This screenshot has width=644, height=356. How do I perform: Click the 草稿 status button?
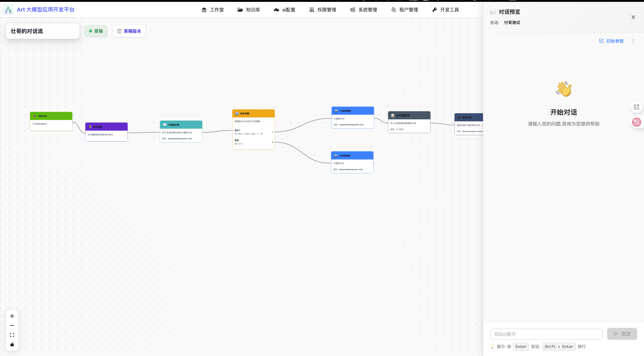(x=96, y=31)
